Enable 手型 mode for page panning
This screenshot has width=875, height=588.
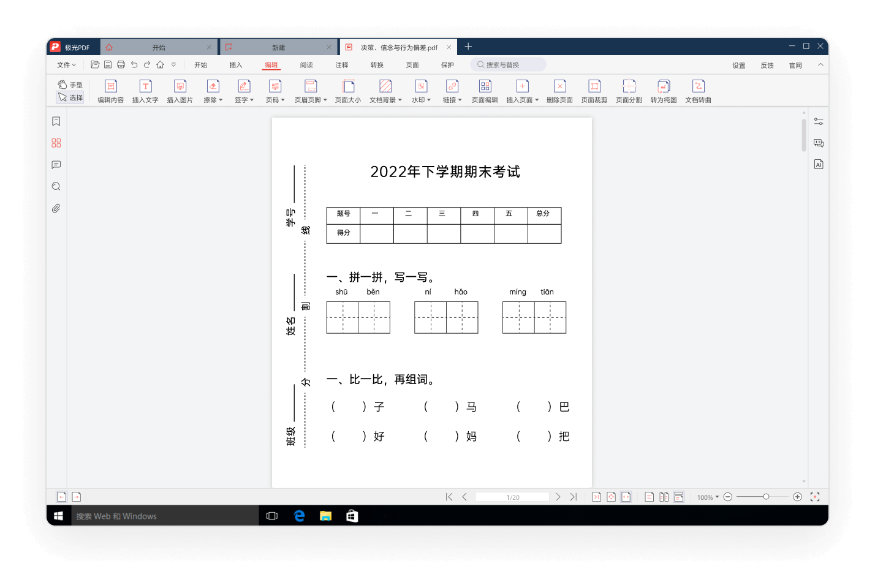71,85
